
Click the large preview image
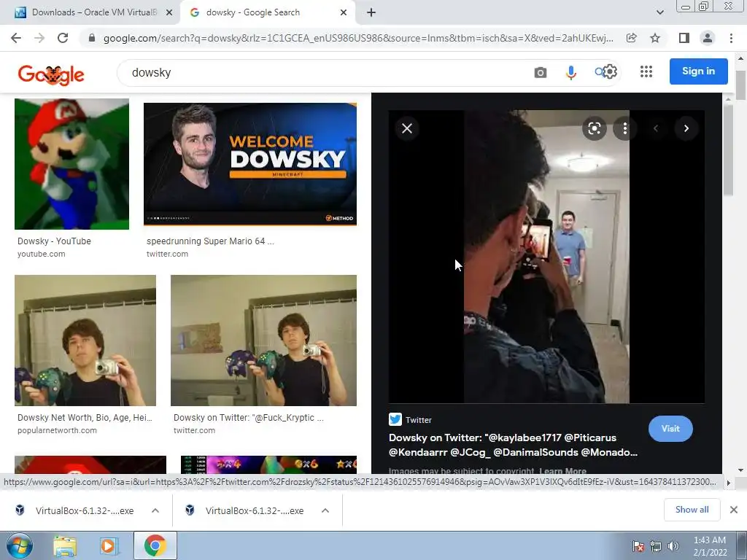pyautogui.click(x=546, y=257)
